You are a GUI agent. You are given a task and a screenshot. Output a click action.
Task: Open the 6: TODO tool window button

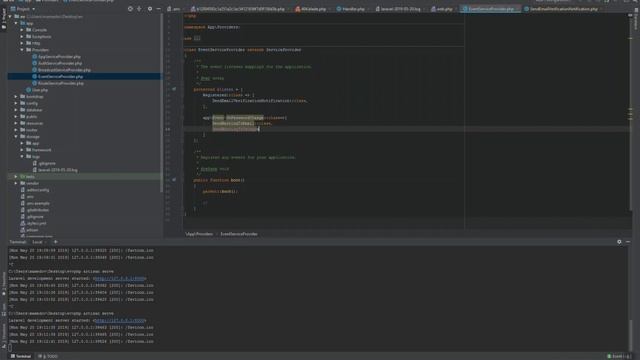click(48, 356)
